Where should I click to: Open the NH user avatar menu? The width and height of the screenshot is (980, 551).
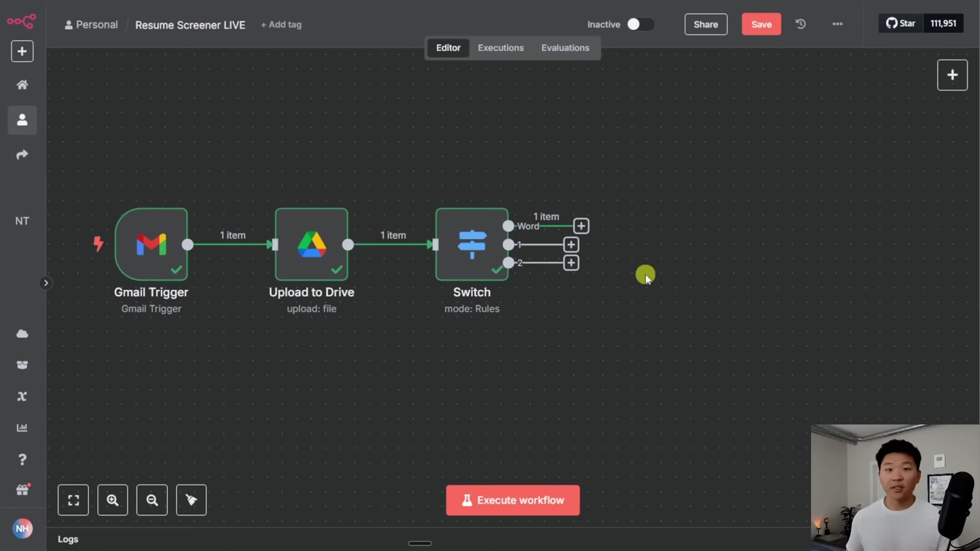pyautogui.click(x=22, y=528)
